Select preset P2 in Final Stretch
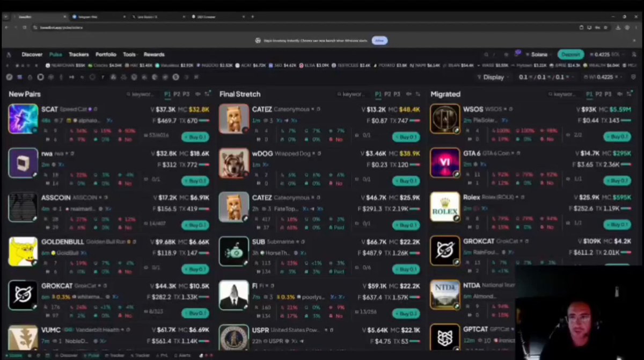 coord(387,94)
